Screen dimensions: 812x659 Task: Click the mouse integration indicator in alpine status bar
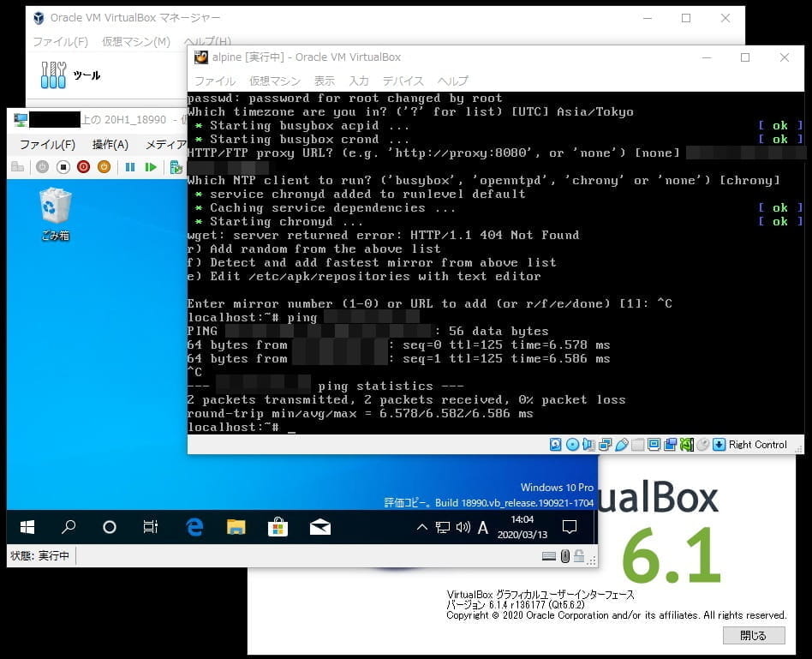coord(702,445)
